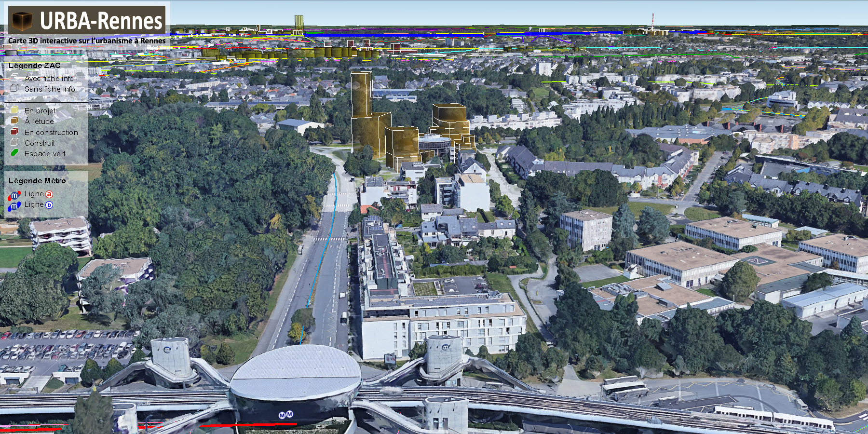Viewport: 868px width, 434px height.
Task: Click the 'Légende ZAC' heading
Action: click(35, 65)
